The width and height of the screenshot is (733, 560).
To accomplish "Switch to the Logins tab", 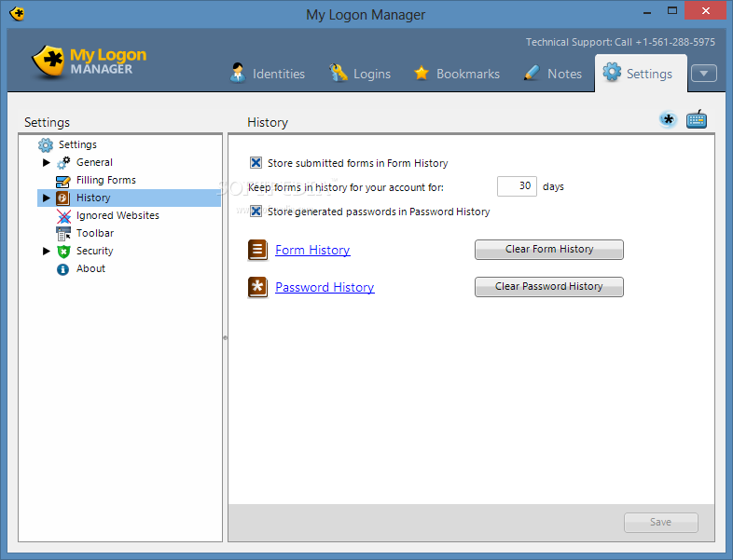I will point(360,74).
